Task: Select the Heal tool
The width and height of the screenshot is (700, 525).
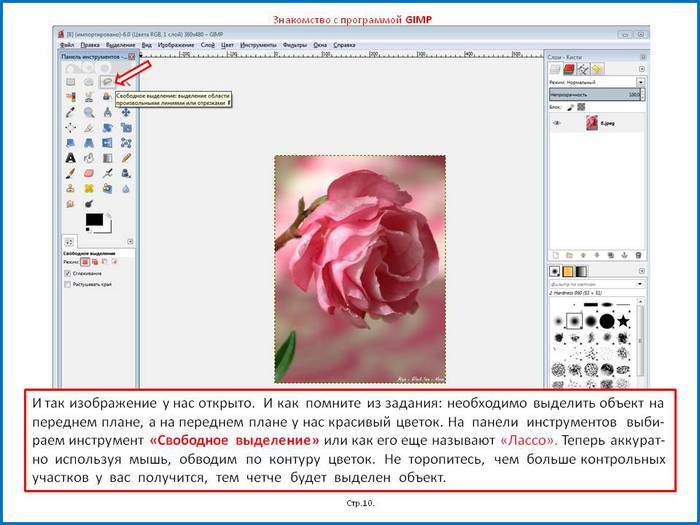Action: click(89, 188)
